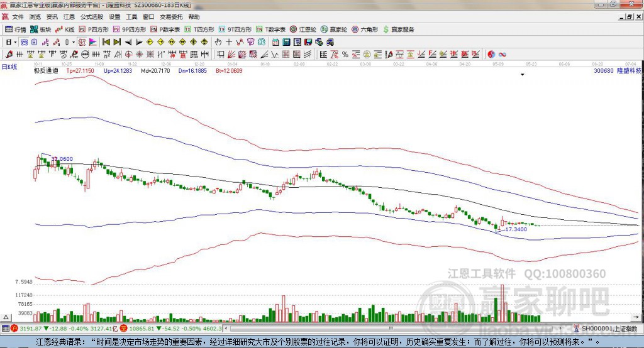Open the T四方形 tool

pyautogui.click(x=199, y=30)
